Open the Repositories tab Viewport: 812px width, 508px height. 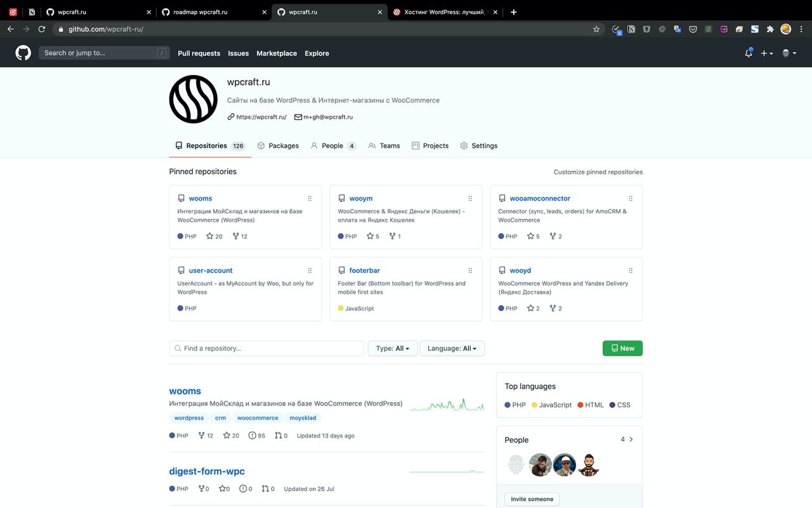coord(210,146)
